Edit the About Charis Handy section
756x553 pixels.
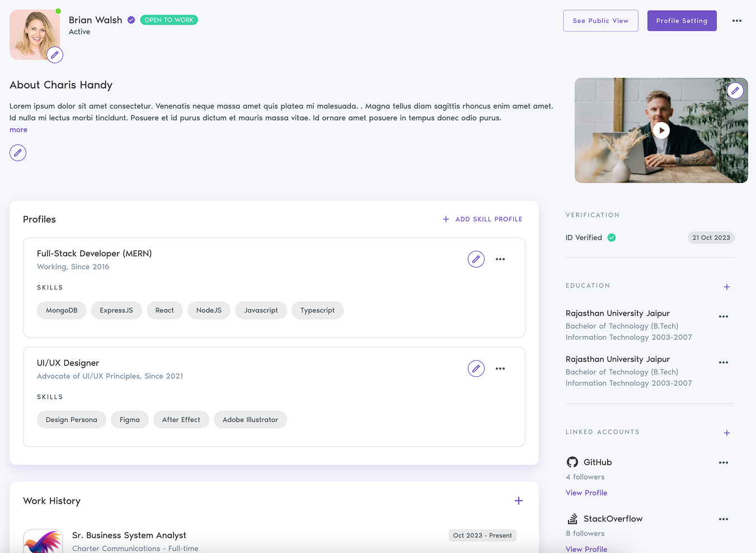[x=17, y=152]
